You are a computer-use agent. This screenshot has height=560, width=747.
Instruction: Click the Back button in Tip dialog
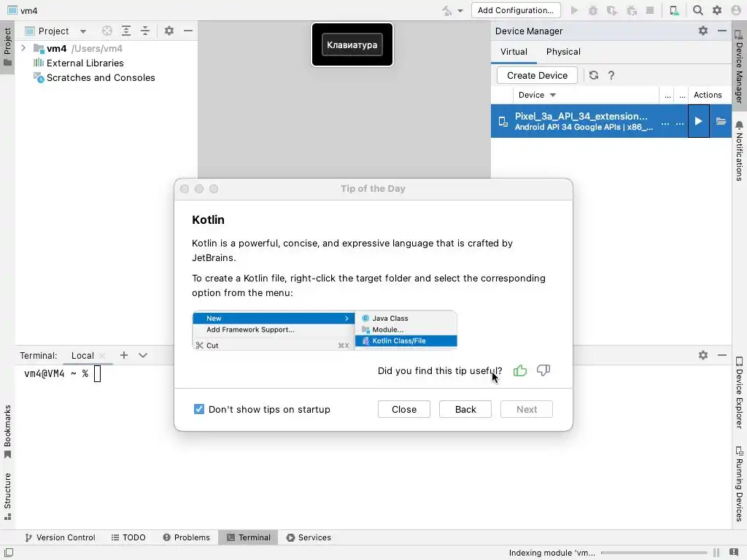pos(465,410)
